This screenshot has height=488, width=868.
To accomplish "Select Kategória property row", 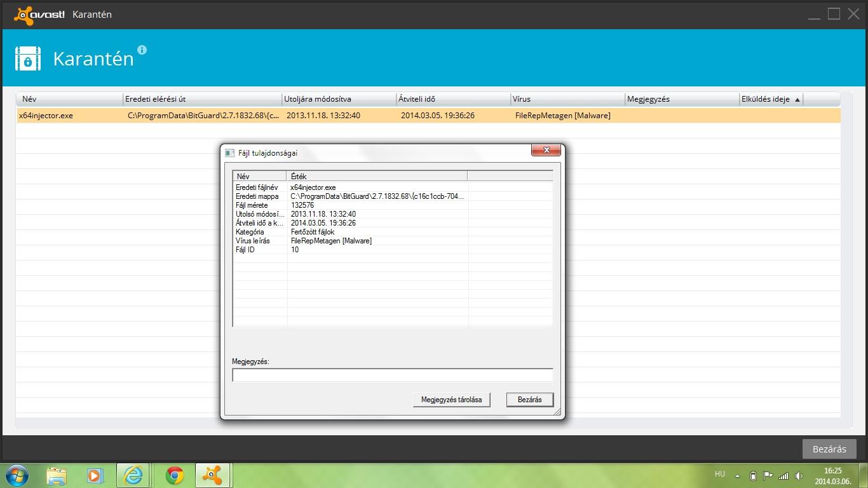I will [393, 232].
